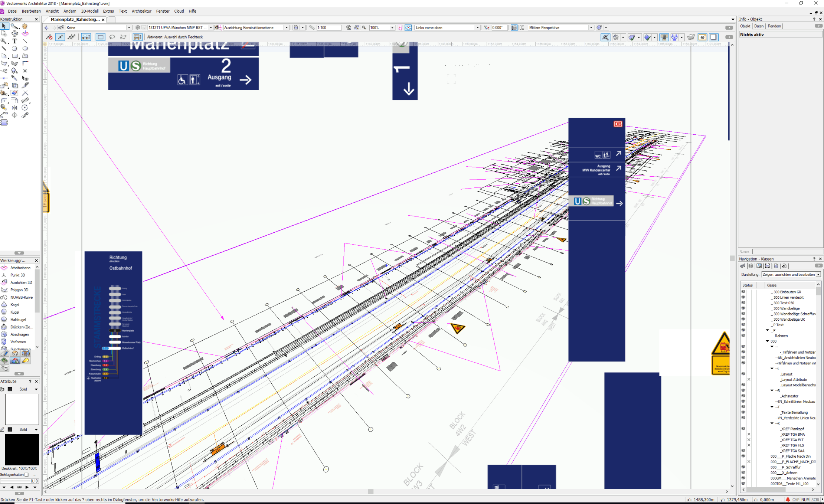Select the circle drawing tool
The height and width of the screenshot is (504, 824).
(14, 49)
